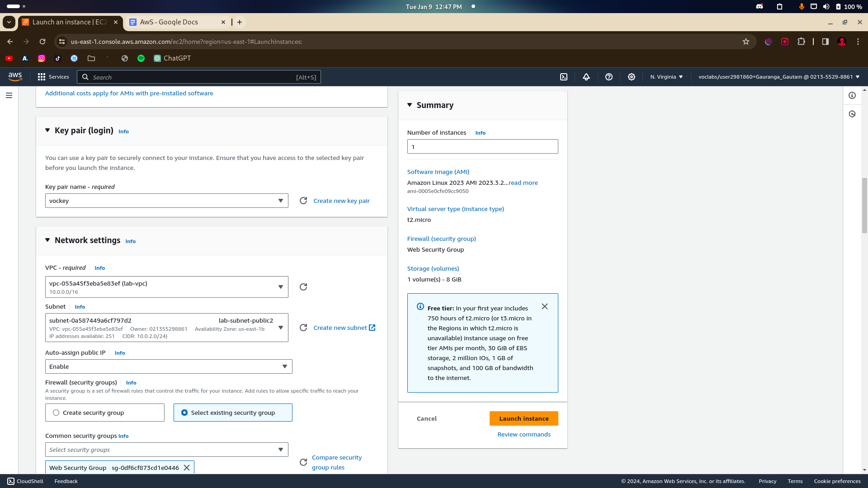Open the left hamburger navigation menu

[9, 95]
